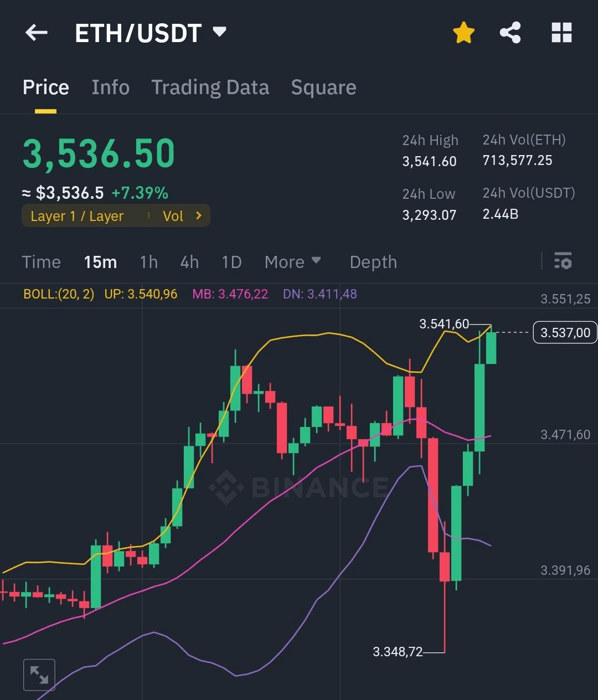Screen dimensions: 598x700
Task: Choose the 1D chart interval
Action: pyautogui.click(x=231, y=262)
